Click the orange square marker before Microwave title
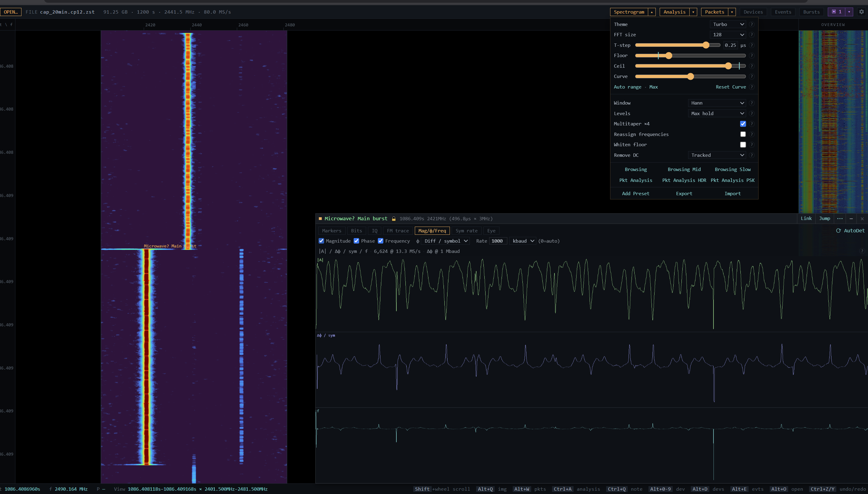The height and width of the screenshot is (494, 868). (x=320, y=219)
